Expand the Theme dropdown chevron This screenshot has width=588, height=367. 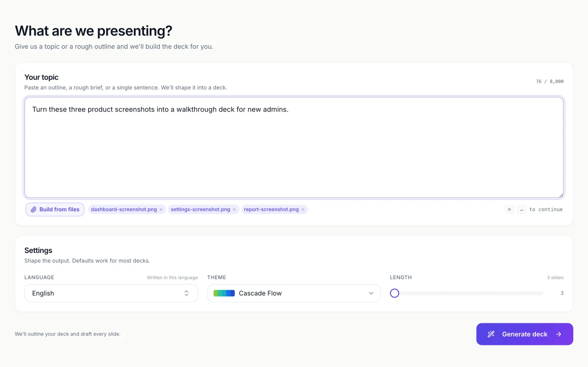coord(371,293)
